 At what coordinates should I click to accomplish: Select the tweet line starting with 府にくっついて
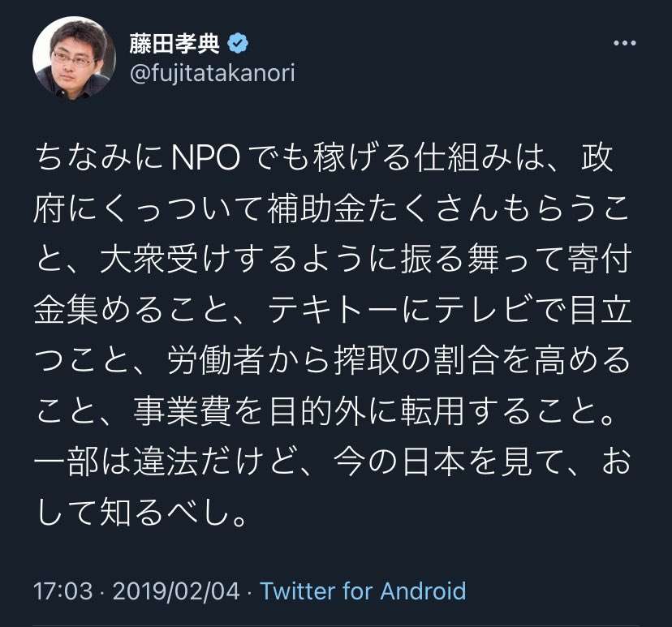tap(331, 209)
